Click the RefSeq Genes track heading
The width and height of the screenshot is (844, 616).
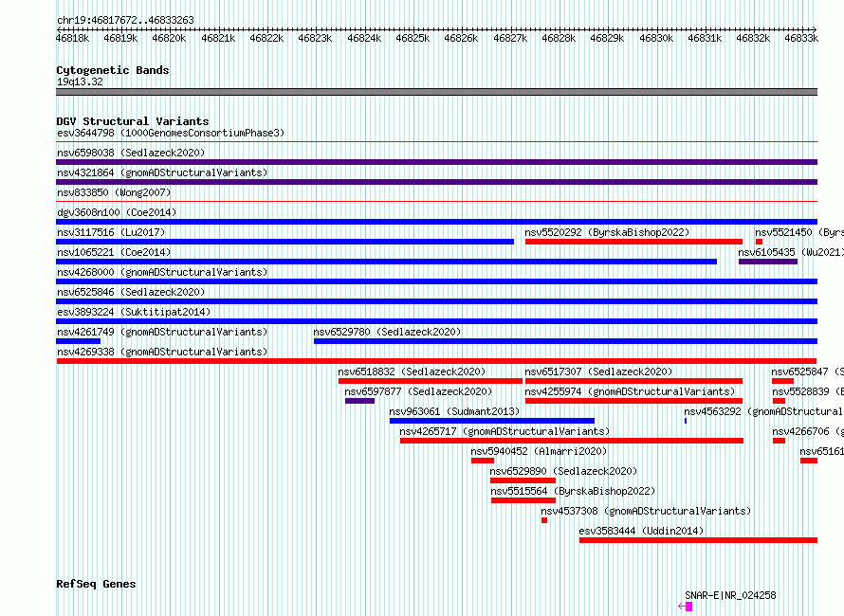tap(96, 584)
